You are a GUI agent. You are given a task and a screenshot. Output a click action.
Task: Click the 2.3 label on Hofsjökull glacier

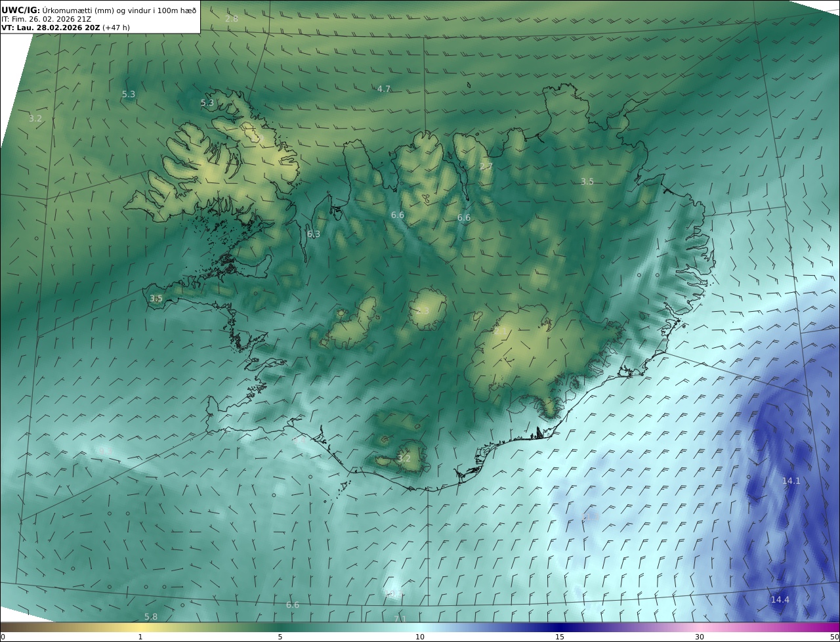coord(422,310)
